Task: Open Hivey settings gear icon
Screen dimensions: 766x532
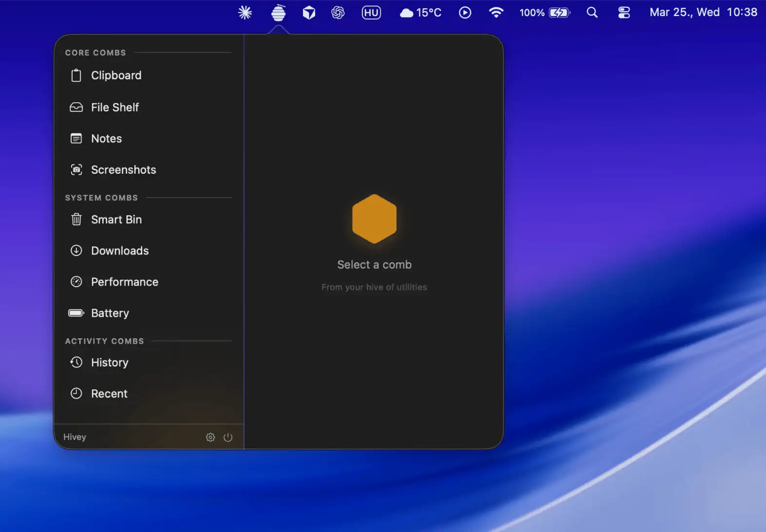Action: click(210, 437)
